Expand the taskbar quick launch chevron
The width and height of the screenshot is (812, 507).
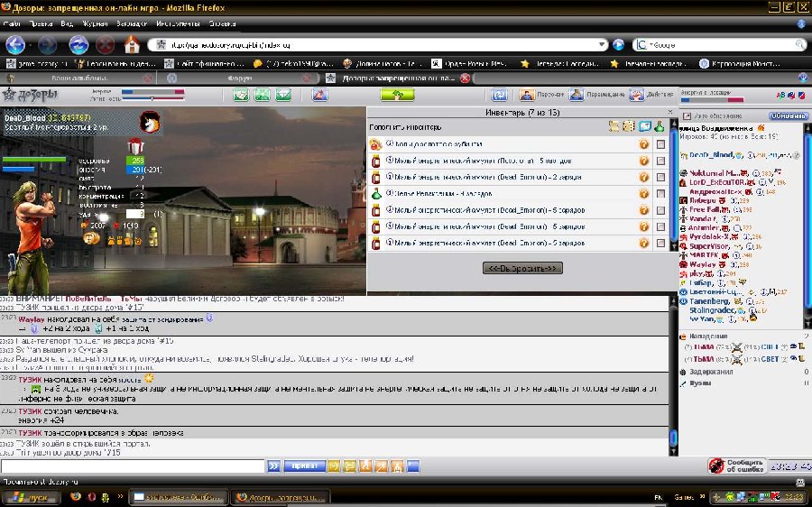pos(120,496)
